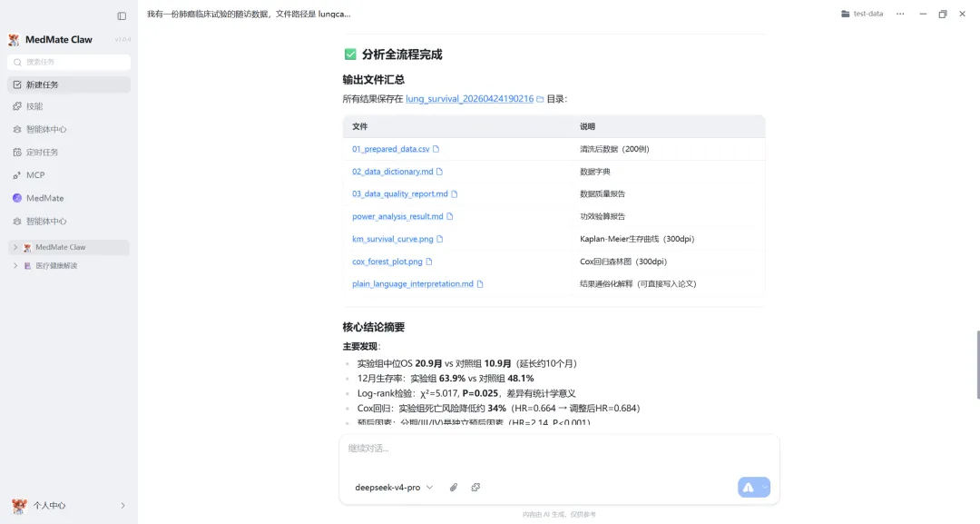
Task: Open the MedMate sidebar item
Action: pyautogui.click(x=69, y=198)
